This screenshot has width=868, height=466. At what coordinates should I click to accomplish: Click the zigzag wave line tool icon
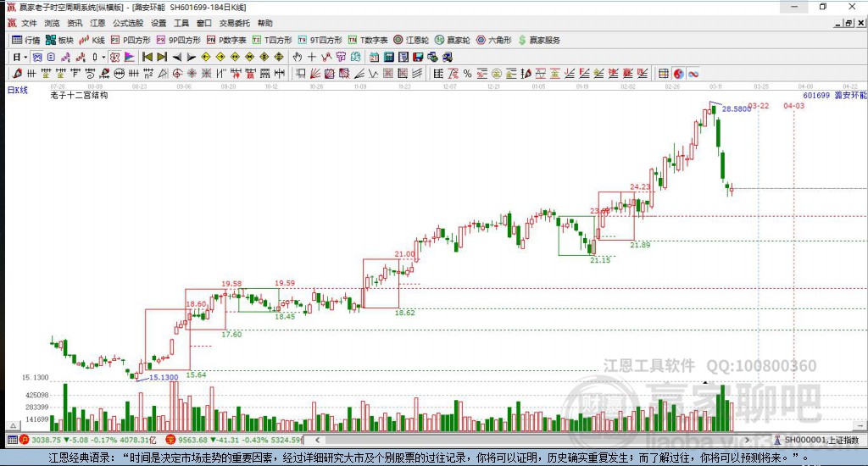click(x=373, y=74)
